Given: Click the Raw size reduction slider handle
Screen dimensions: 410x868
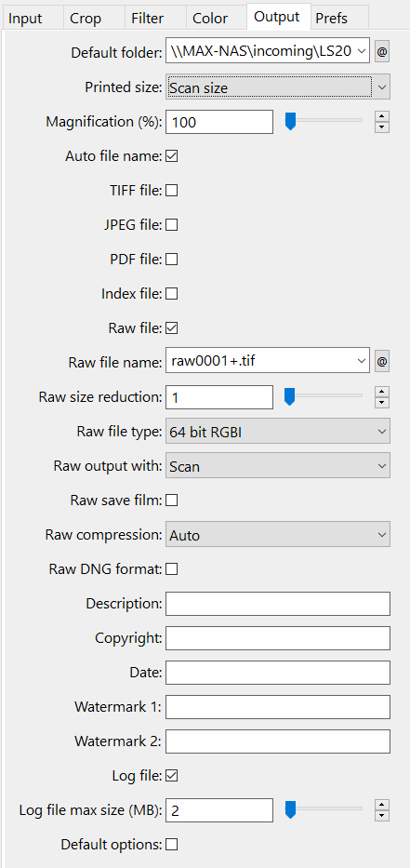Looking at the screenshot, I should (289, 396).
